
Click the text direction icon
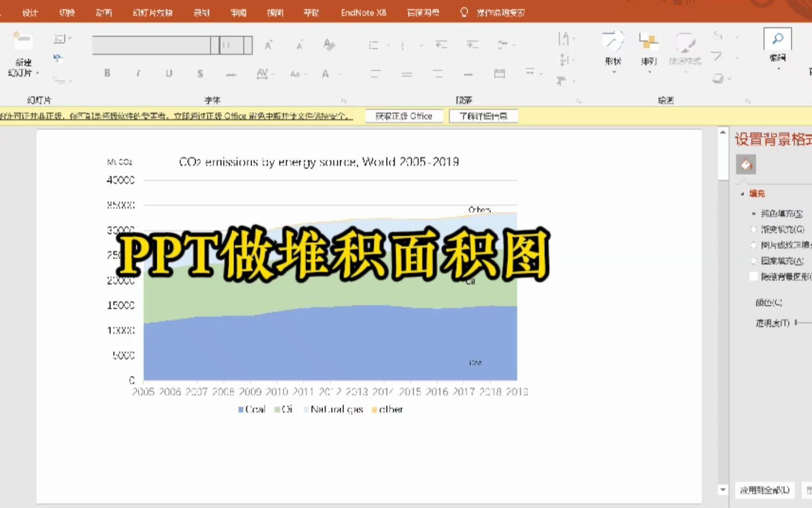click(x=565, y=38)
